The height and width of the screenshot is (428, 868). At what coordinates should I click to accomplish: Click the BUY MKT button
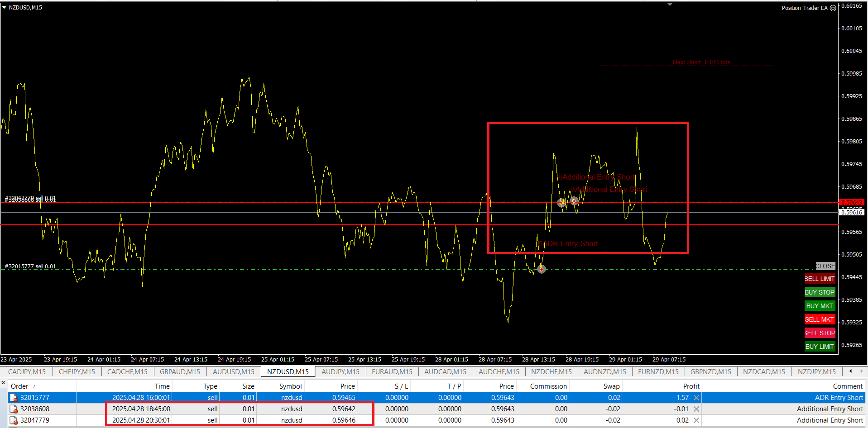coord(820,306)
